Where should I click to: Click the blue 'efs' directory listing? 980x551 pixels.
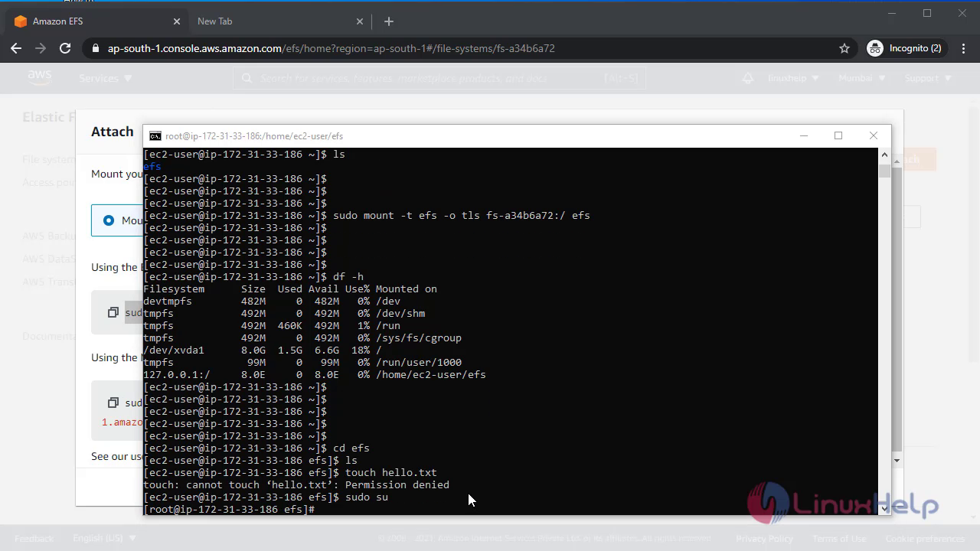[152, 167]
